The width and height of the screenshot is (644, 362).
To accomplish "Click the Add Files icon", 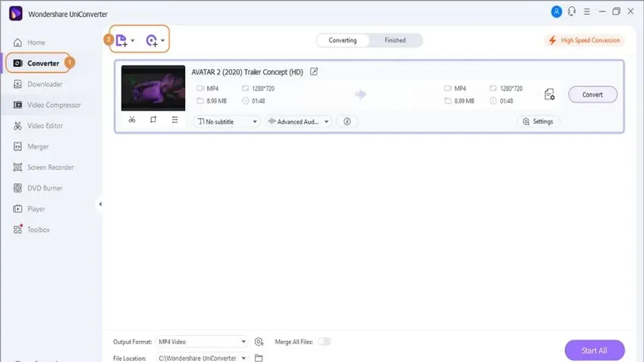I will point(121,40).
